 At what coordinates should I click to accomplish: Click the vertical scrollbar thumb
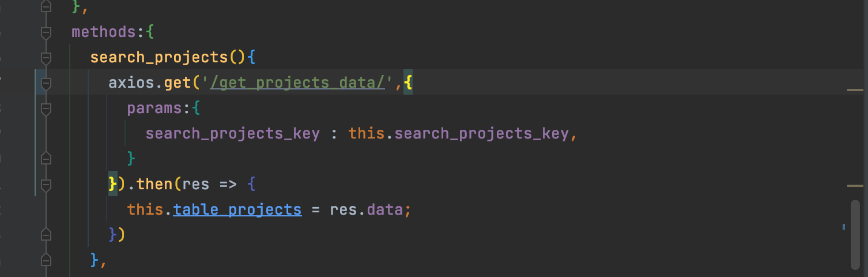tap(855, 234)
